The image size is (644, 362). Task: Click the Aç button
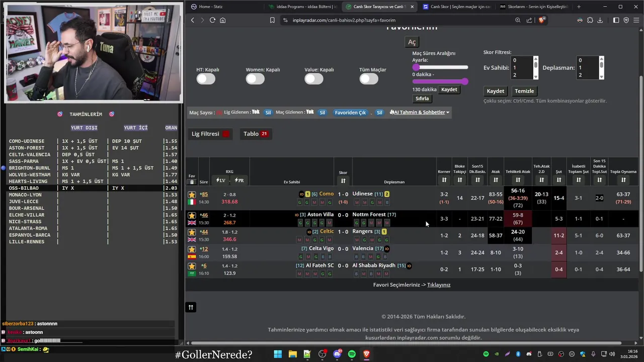coord(412,42)
